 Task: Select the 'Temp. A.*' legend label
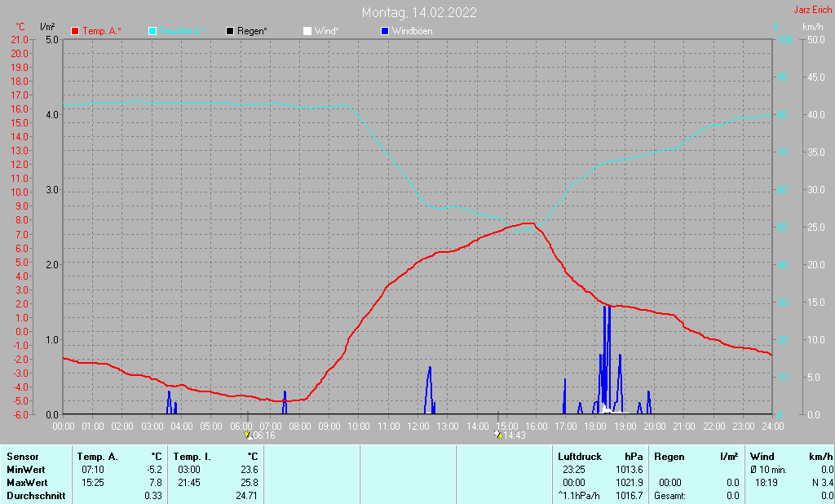click(102, 32)
